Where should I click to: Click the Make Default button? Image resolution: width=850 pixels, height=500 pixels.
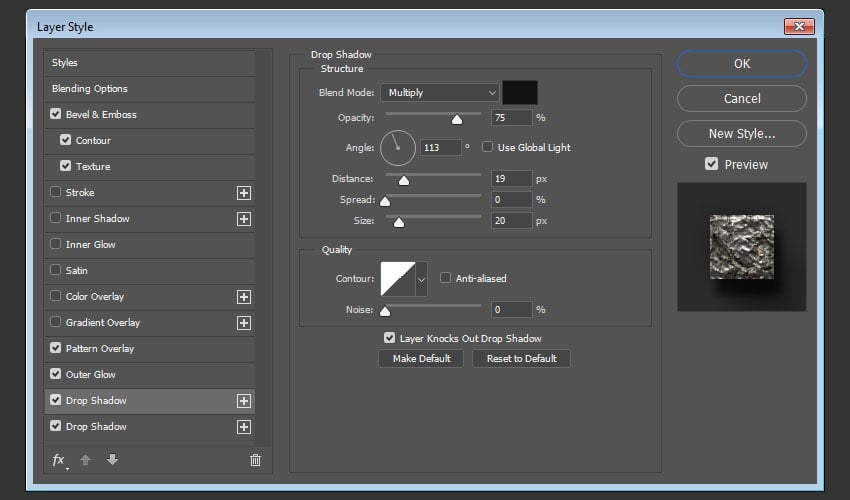coord(421,358)
